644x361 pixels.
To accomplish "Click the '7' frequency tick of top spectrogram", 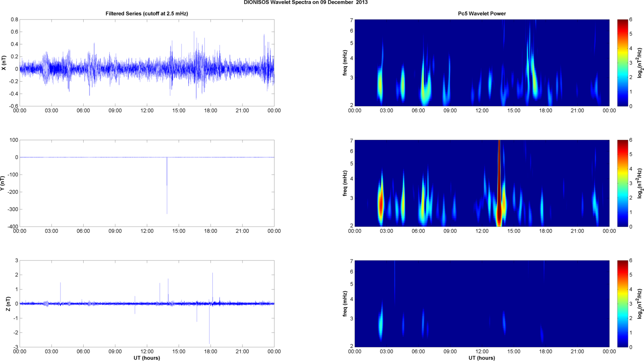I will 351,20.
